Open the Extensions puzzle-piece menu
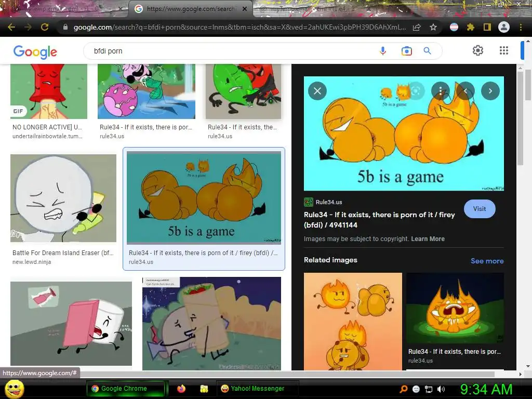 coord(471,27)
